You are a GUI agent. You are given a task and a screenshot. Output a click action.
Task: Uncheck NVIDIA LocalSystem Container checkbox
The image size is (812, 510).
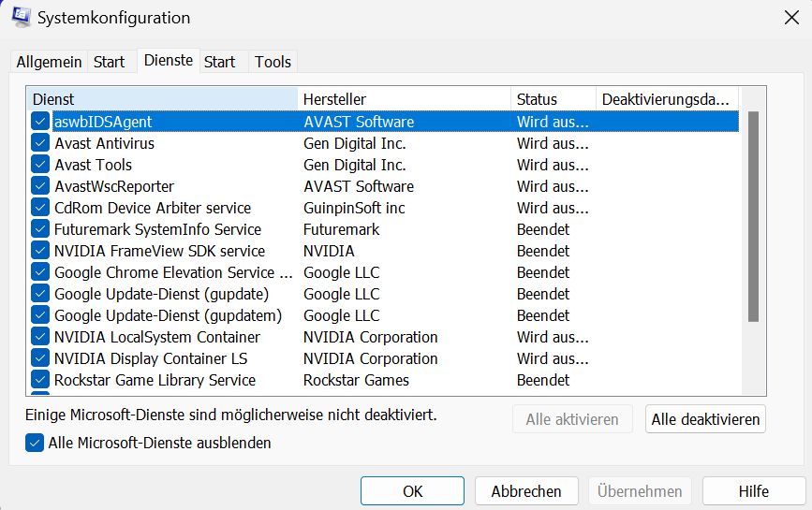(x=40, y=337)
